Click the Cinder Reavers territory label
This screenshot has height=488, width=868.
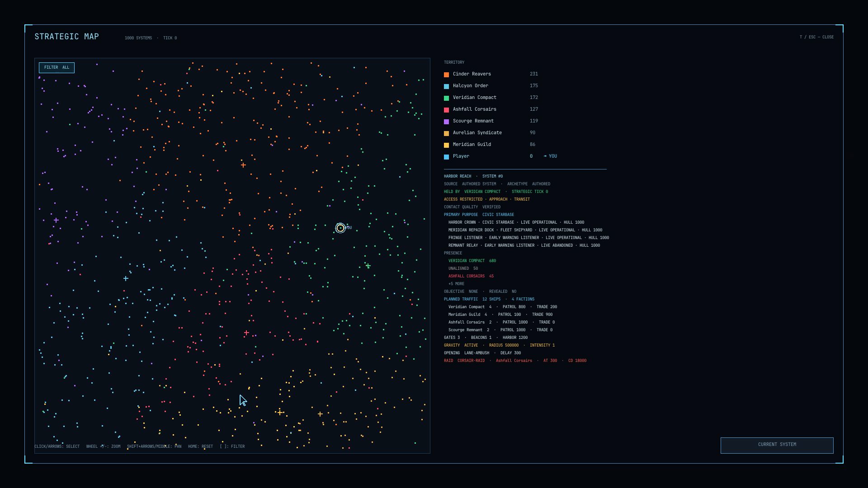(x=472, y=74)
